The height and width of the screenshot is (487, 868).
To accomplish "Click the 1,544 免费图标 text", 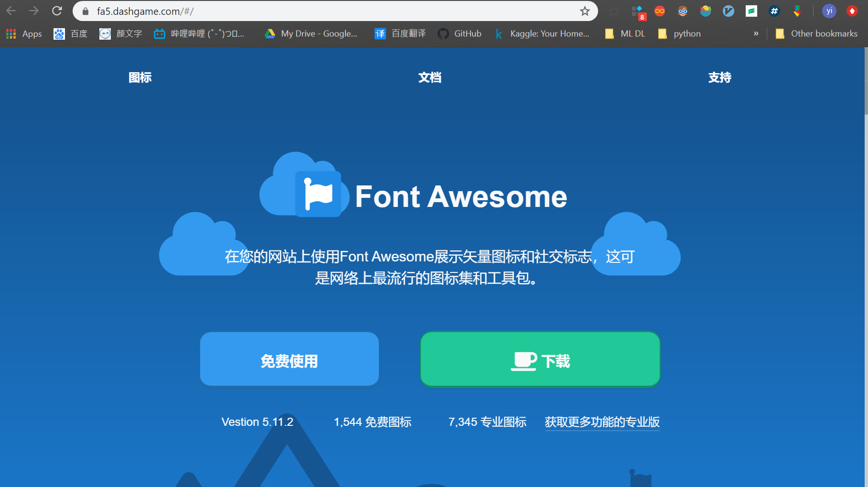I will click(373, 422).
